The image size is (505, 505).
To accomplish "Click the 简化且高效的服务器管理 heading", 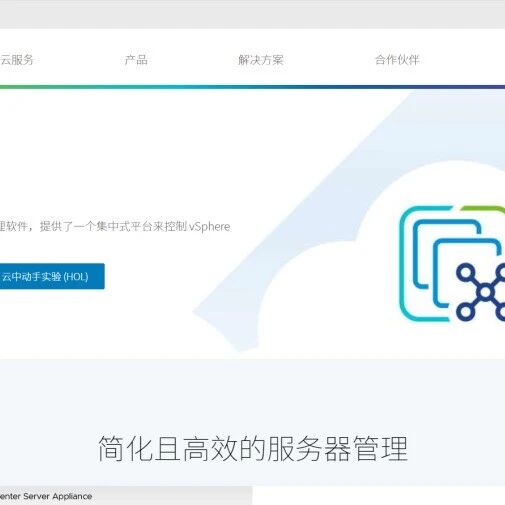I will 253,448.
